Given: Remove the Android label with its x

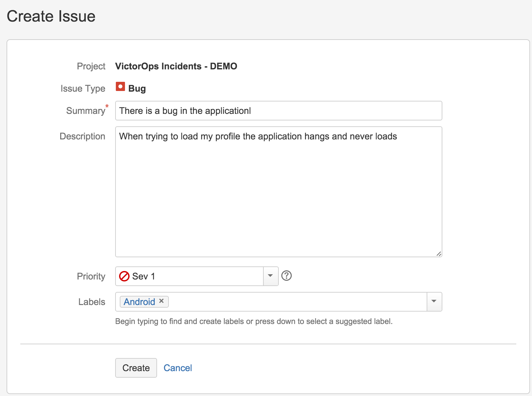Looking at the screenshot, I should tap(161, 301).
